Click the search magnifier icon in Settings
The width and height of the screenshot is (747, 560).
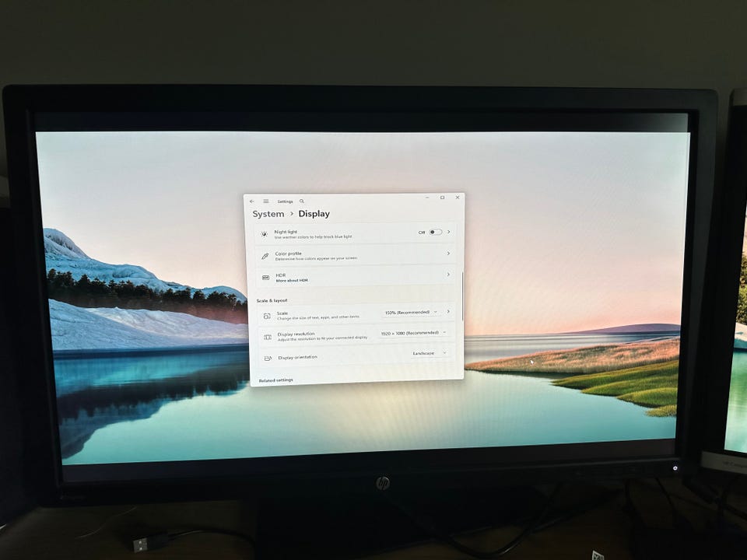click(302, 201)
